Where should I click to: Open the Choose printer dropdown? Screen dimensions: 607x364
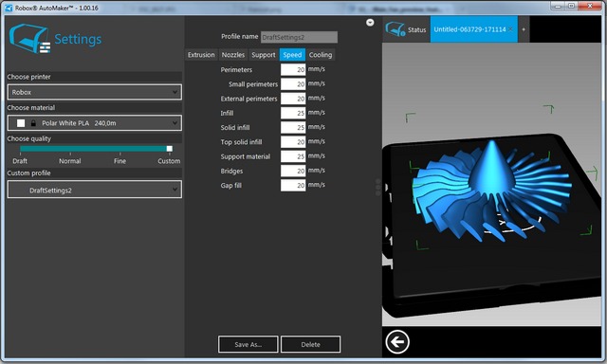pos(95,92)
